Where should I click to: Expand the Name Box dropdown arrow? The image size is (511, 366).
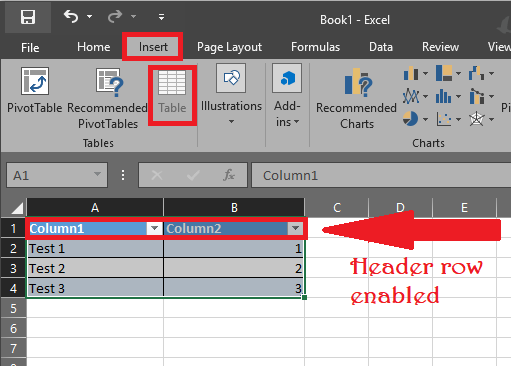(x=97, y=174)
